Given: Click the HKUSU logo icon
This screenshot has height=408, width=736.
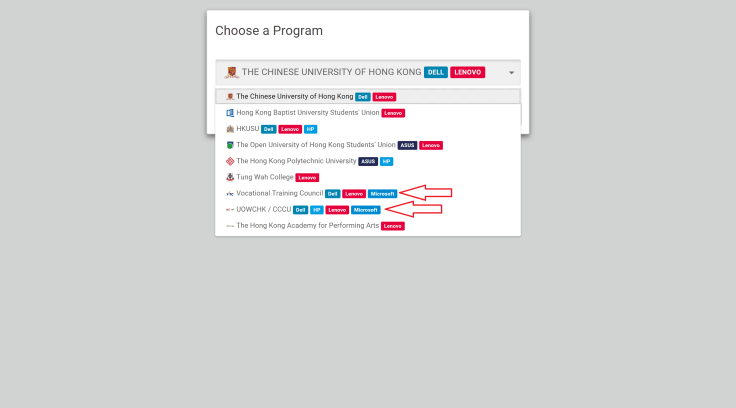Looking at the screenshot, I should tap(230, 129).
